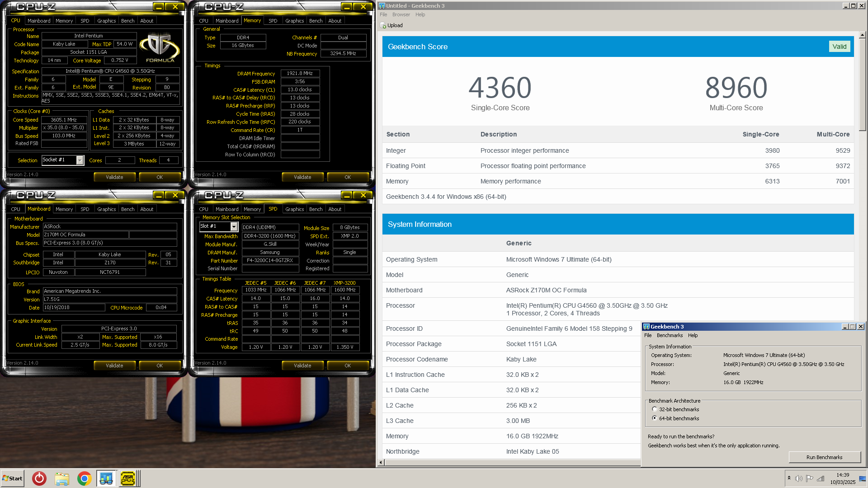Click the Geekbench 3 dialog title icon
Screen dimensions: 868x488
click(646, 327)
